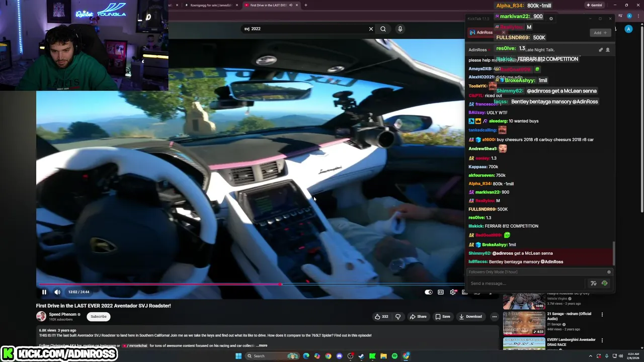The image size is (644, 362).
Task: Open KickTalk settings gear
Action: pyautogui.click(x=551, y=19)
